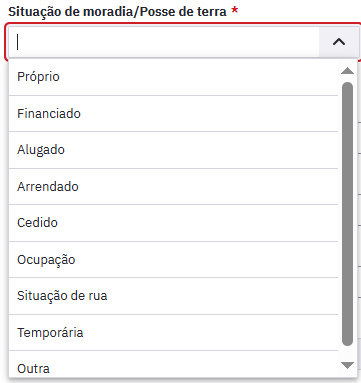The width and height of the screenshot is (361, 383).
Task: Select the Próprio option
Action: [173, 77]
